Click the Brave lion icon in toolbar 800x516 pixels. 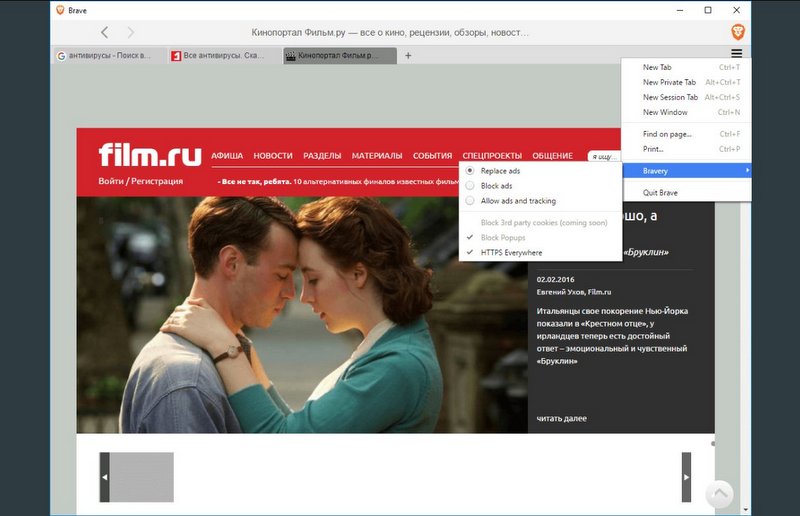(x=738, y=32)
